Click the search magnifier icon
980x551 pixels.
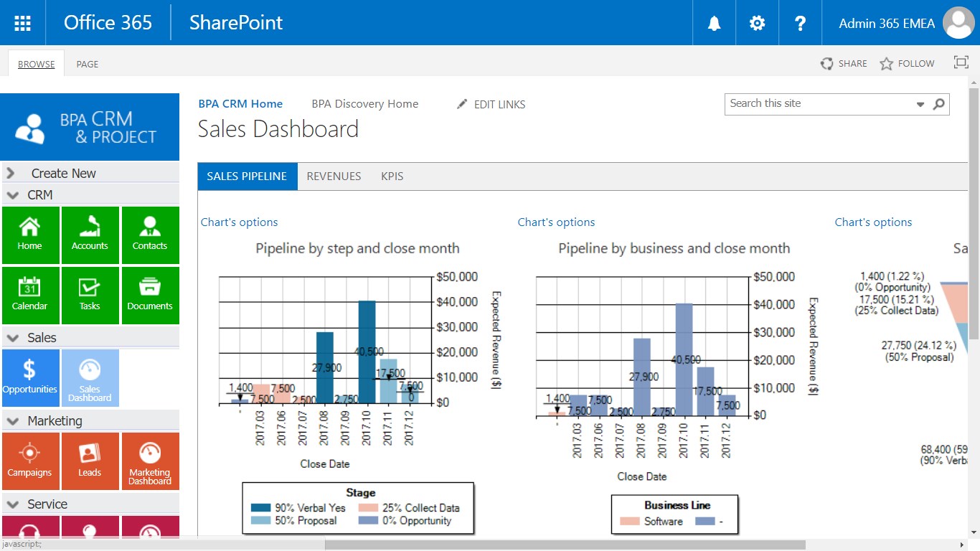click(x=938, y=104)
